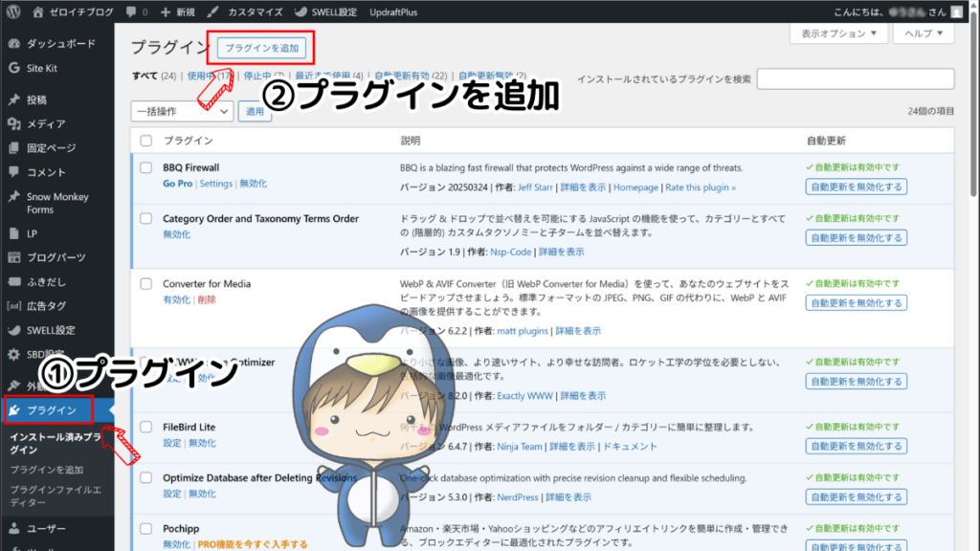Open Site Kit Google icon
Image resolution: width=980 pixels, height=551 pixels.
pos(13,68)
